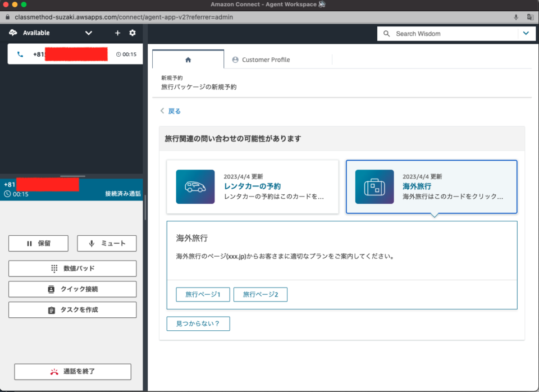
Task: Open CCP settings via the gear icon
Action: 132,33
